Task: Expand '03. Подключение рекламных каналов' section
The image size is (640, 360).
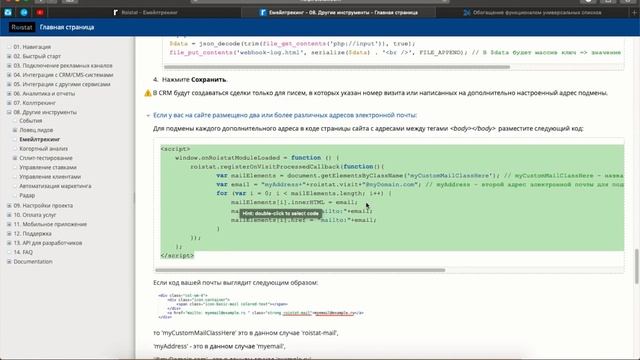Action: [9, 66]
